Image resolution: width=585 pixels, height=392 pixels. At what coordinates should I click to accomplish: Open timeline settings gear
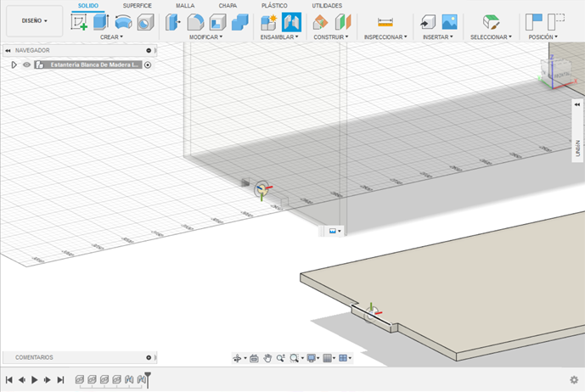click(x=574, y=379)
